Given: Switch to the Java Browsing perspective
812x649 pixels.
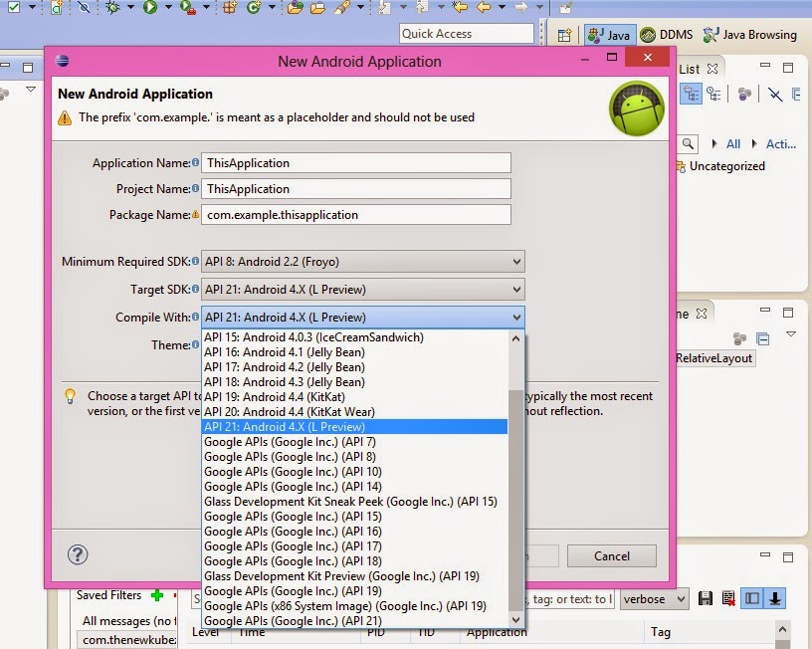Looking at the screenshot, I should (751, 35).
